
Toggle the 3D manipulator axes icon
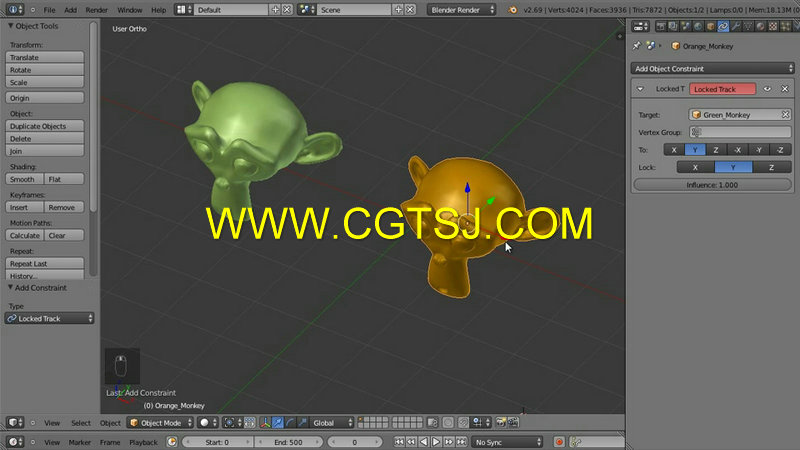pyautogui.click(x=265, y=422)
